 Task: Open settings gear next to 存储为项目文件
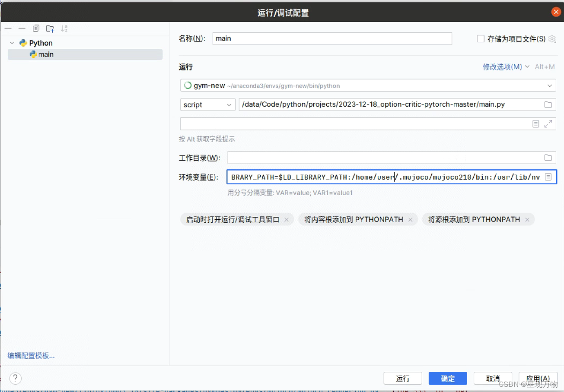tap(552, 39)
